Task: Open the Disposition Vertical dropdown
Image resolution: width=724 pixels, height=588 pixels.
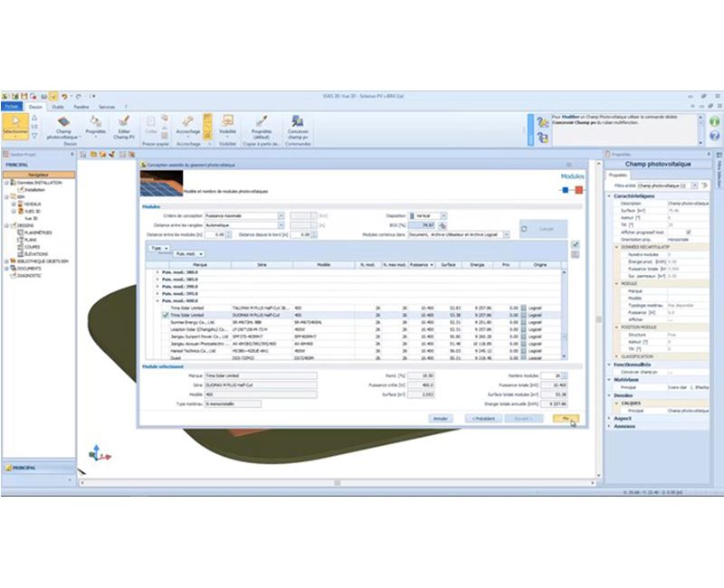Action: tap(443, 216)
